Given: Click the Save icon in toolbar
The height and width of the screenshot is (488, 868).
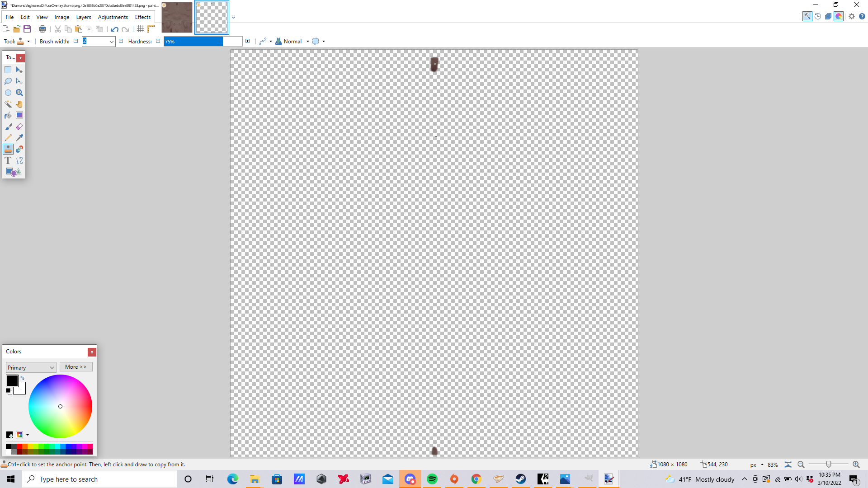Looking at the screenshot, I should point(27,29).
